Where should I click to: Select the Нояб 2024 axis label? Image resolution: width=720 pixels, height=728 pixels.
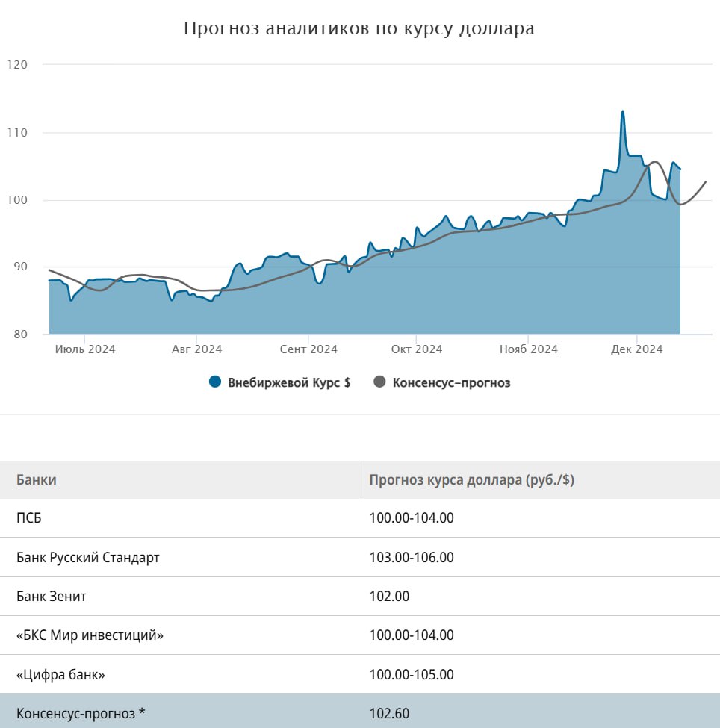528,349
